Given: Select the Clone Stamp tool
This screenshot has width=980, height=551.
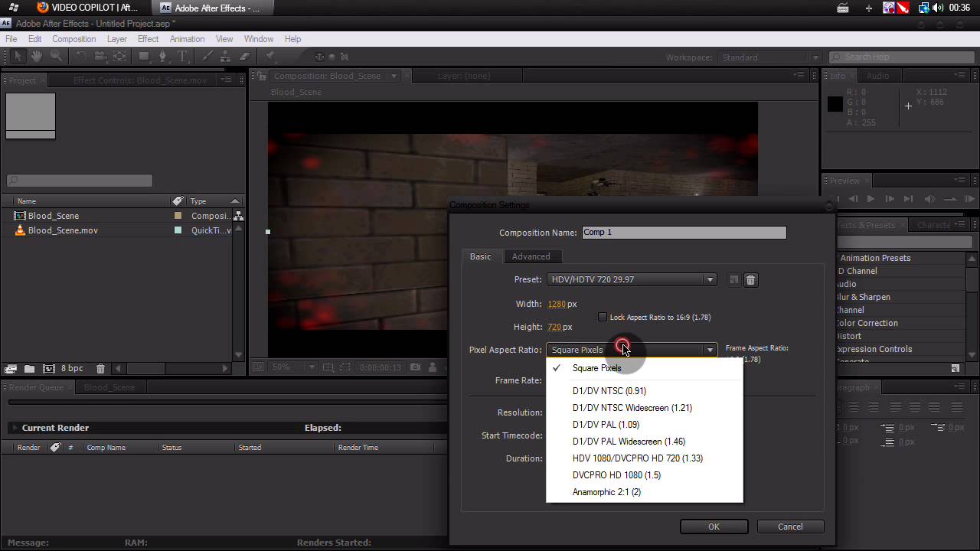Looking at the screenshot, I should tap(226, 57).
